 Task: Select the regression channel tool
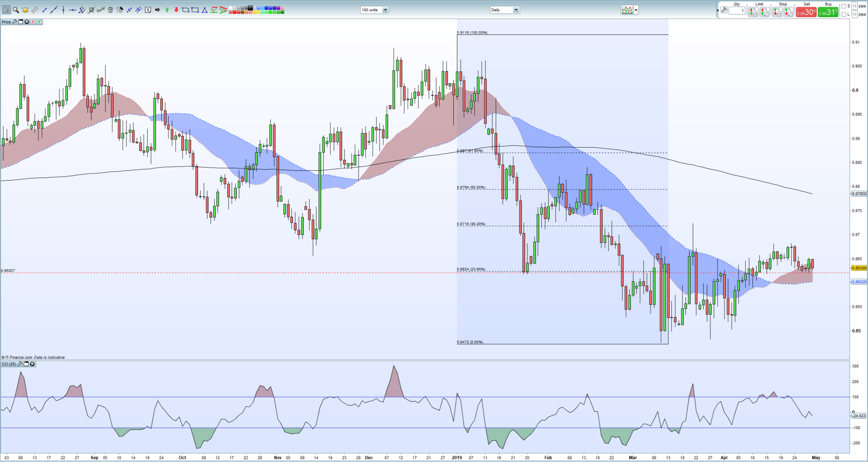[101, 10]
